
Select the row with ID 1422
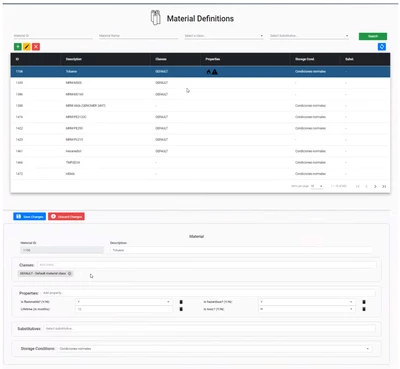(200, 128)
